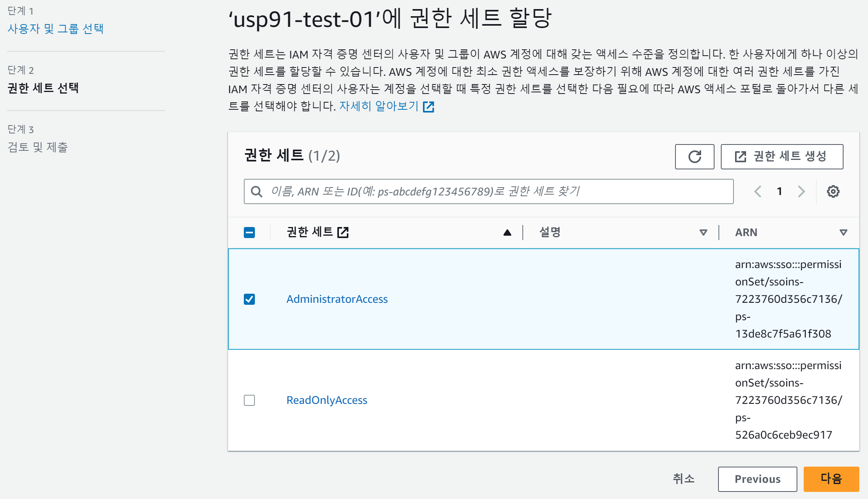Toggle the select-all header checkbox
Viewport: 868px width, 499px height.
249,233
